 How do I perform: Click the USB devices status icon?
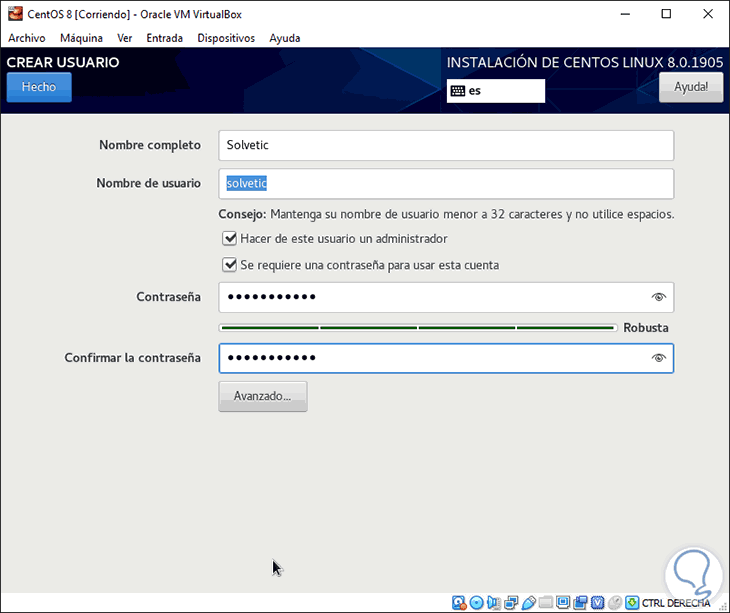[x=528, y=603]
